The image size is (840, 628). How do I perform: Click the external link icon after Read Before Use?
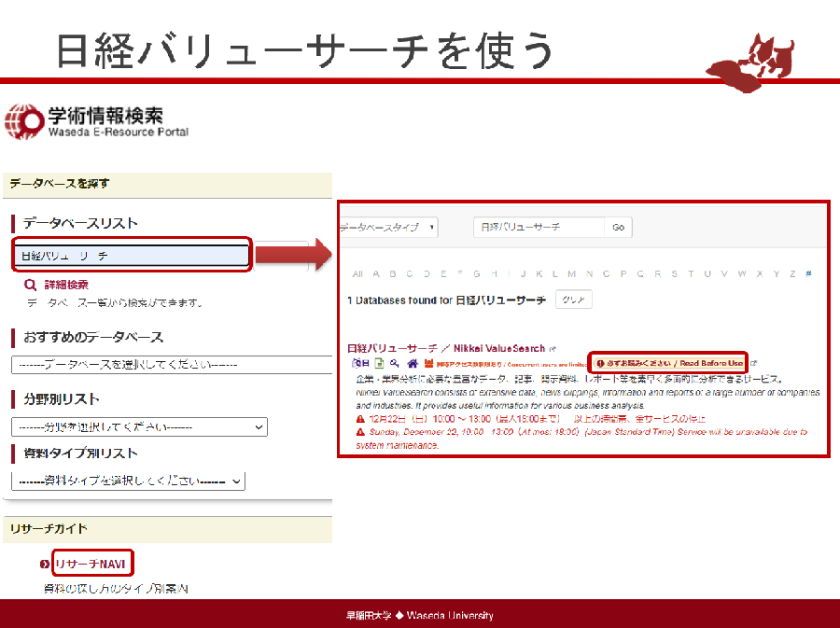pos(754,363)
